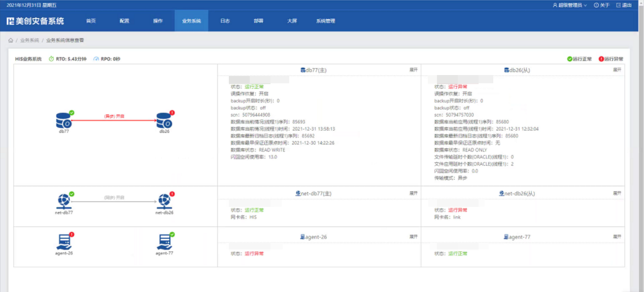This screenshot has width=644, height=292.
Task: Select the db26 standby database icon
Action: (164, 120)
